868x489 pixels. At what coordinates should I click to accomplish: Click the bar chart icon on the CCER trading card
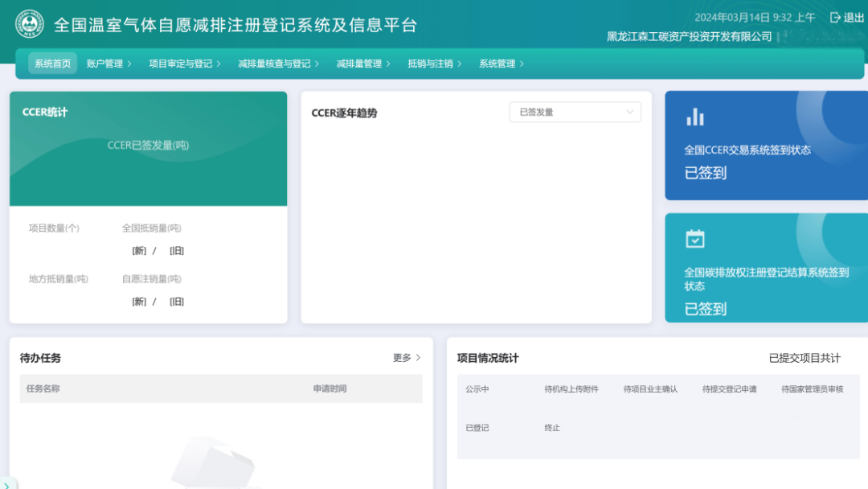694,117
